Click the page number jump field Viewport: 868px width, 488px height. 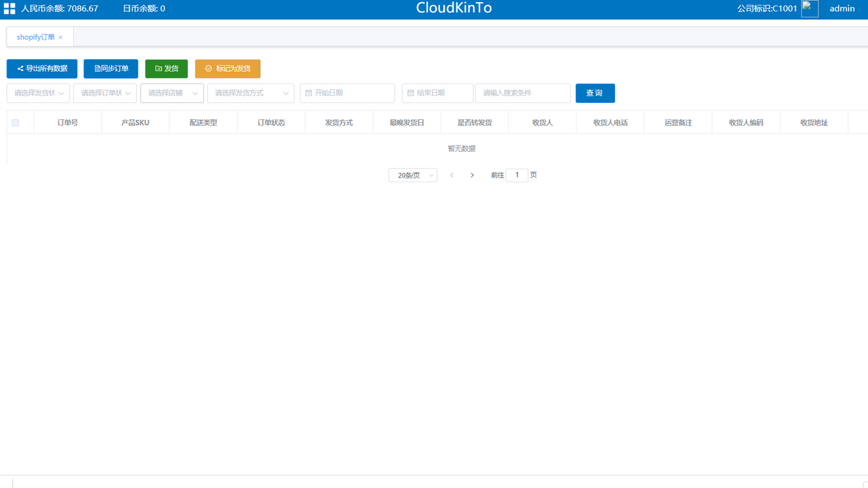(x=517, y=175)
